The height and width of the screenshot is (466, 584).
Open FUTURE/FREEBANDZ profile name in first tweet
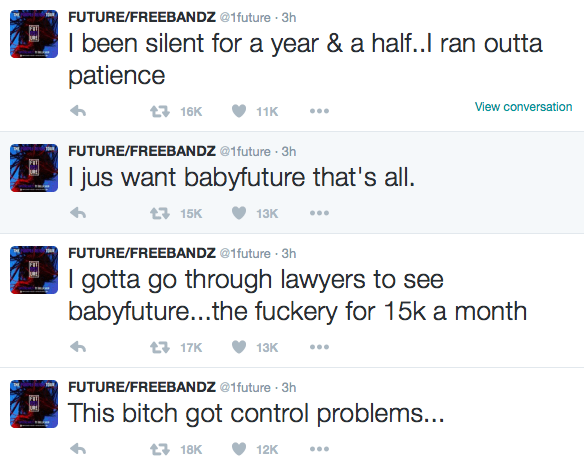click(x=142, y=17)
